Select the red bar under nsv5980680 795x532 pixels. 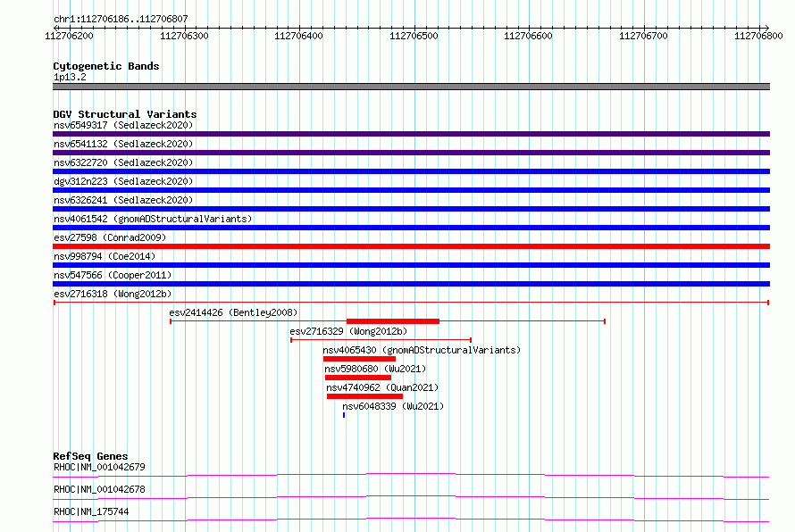pos(358,378)
